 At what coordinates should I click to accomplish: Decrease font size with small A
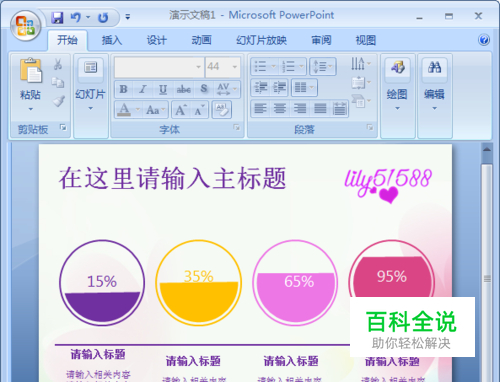click(x=200, y=110)
